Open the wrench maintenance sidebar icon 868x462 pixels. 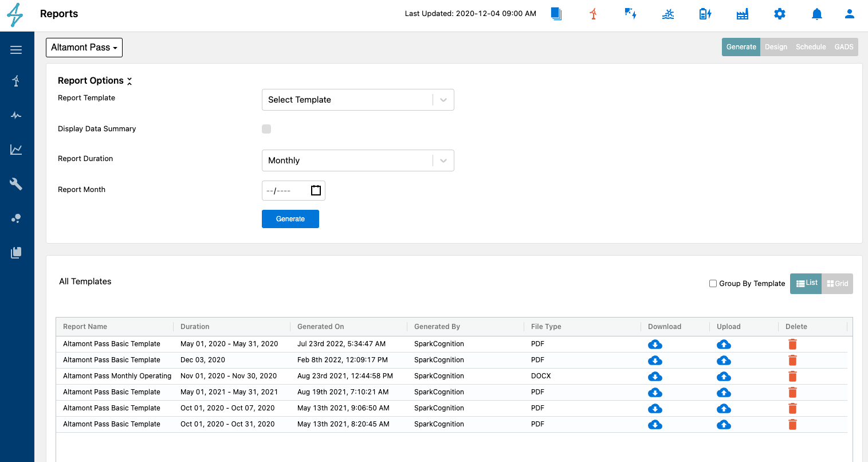pos(16,184)
